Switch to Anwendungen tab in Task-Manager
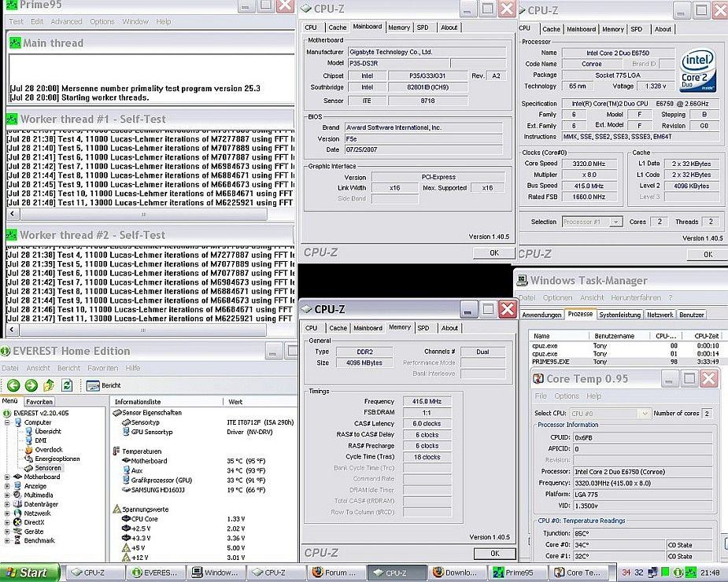Viewport: 728px width, 582px height. [541, 315]
